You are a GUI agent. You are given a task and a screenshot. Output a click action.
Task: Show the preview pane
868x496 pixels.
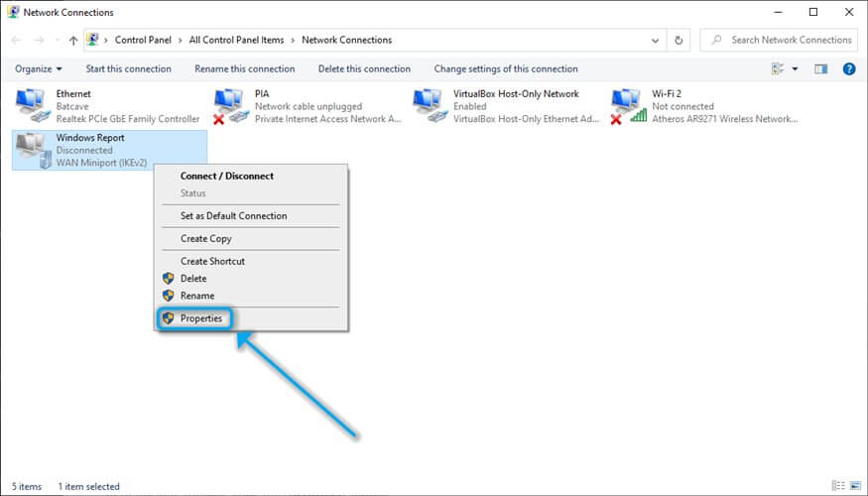[821, 69]
